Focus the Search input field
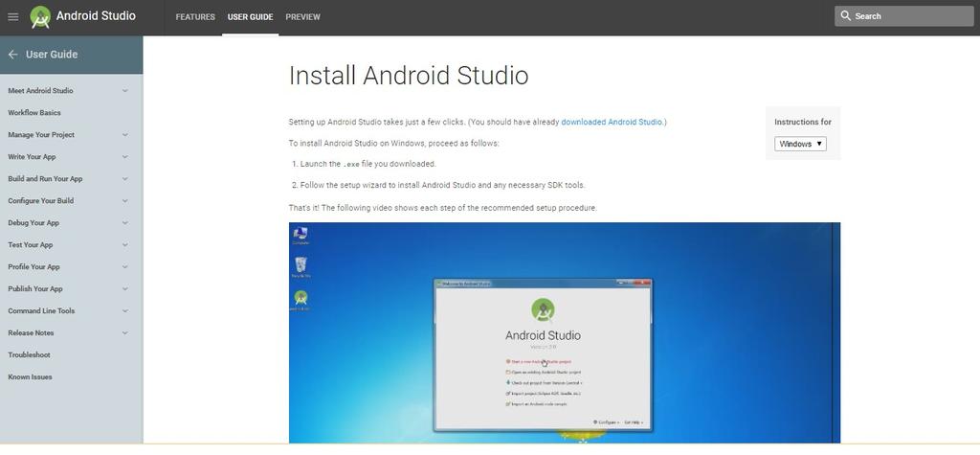980x455 pixels. (903, 16)
